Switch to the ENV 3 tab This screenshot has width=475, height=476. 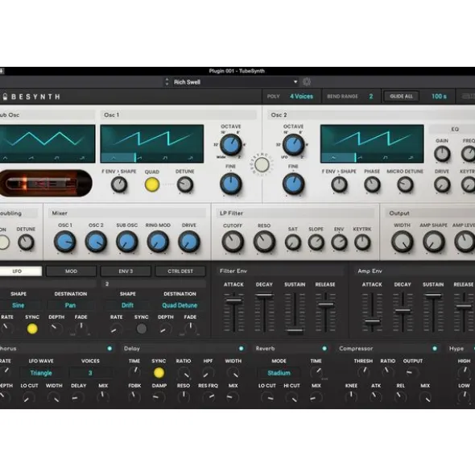126,271
